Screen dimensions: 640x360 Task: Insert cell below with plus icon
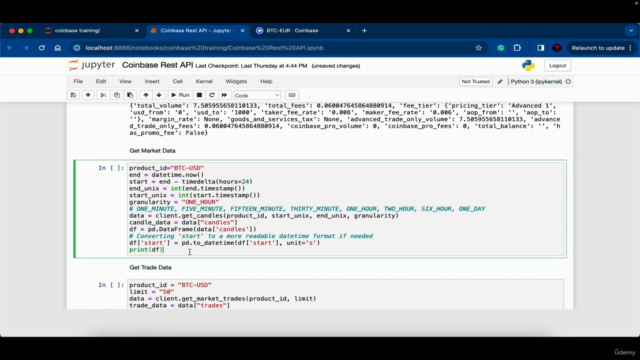point(88,95)
